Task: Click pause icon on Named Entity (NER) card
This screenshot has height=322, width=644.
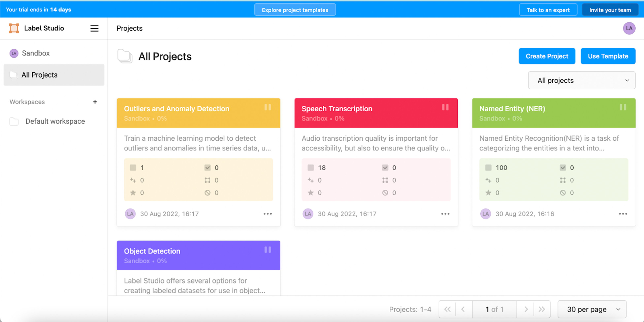Action: pos(623,107)
